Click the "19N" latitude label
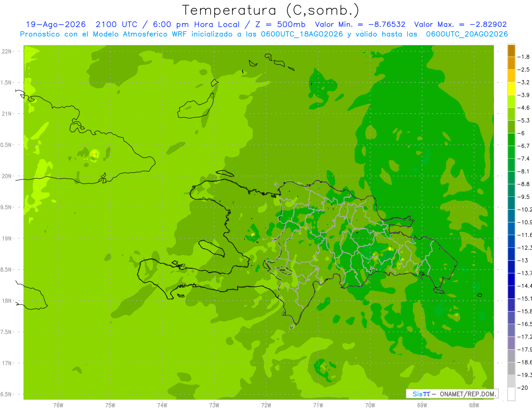532x411 pixels. tap(6, 238)
